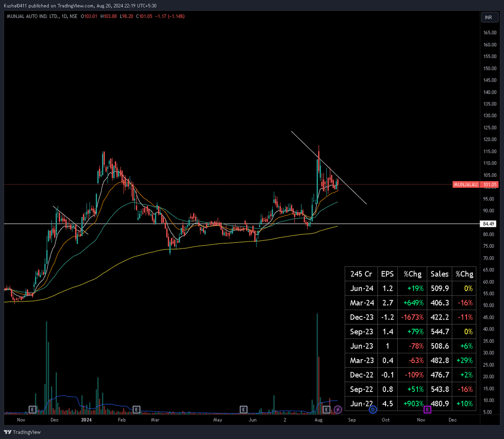Click the Mar-23 row label
The width and height of the screenshot is (504, 439).
pos(362,360)
